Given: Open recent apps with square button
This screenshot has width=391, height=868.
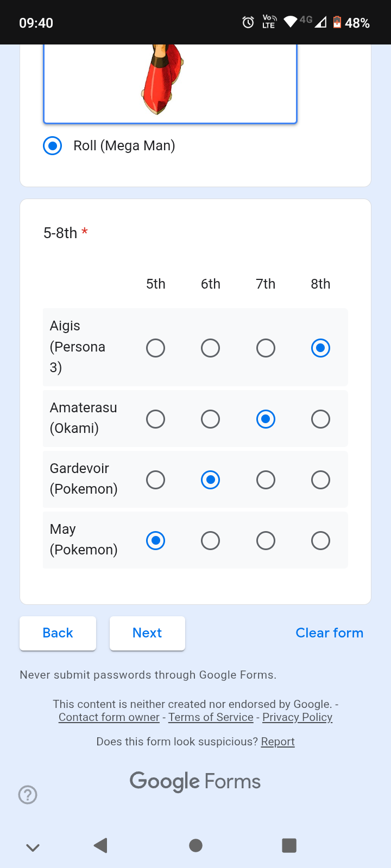Looking at the screenshot, I should [x=289, y=845].
